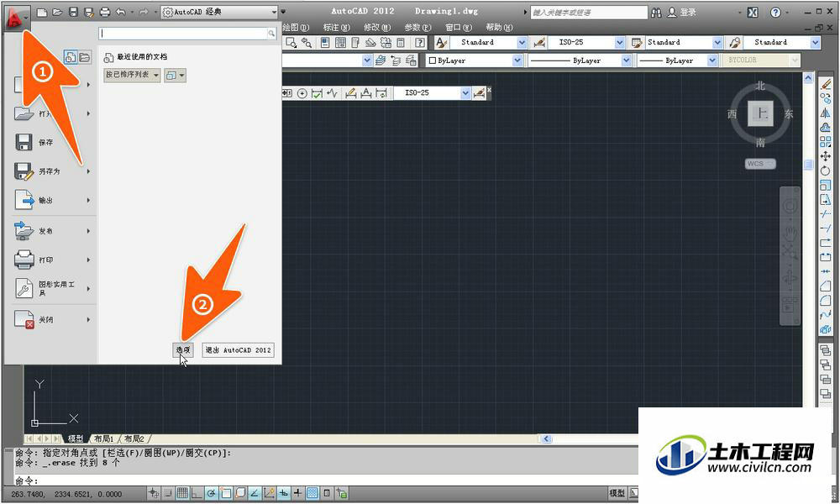
Task: Click the 退出 AutoCAD 2012 button
Action: click(x=239, y=349)
